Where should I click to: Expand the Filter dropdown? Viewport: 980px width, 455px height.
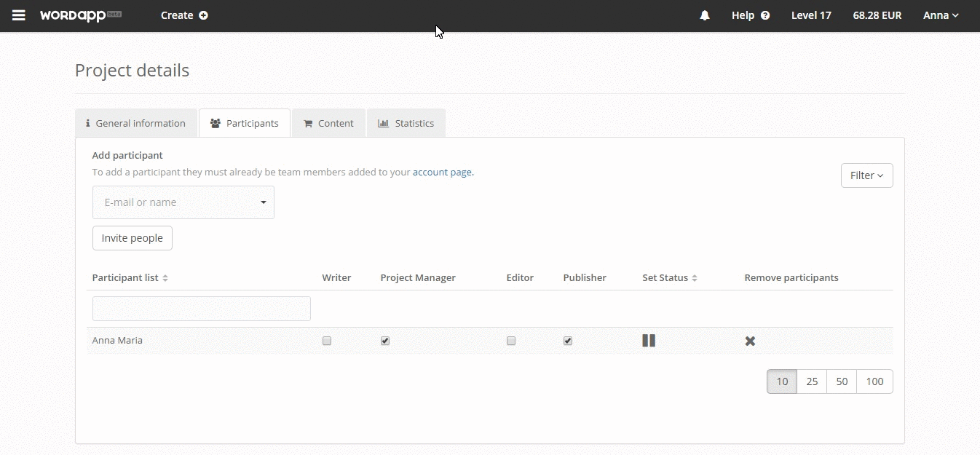[x=866, y=175]
